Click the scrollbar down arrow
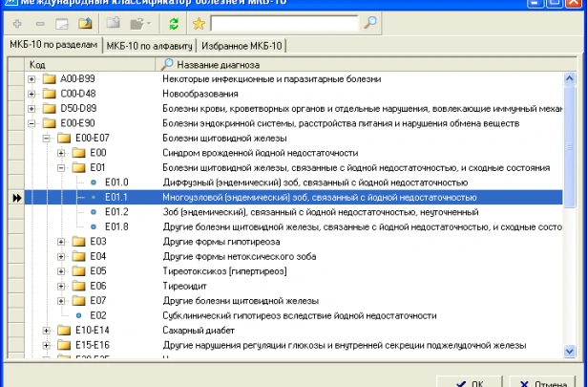Viewport: 588px width, 387px height. (569, 352)
